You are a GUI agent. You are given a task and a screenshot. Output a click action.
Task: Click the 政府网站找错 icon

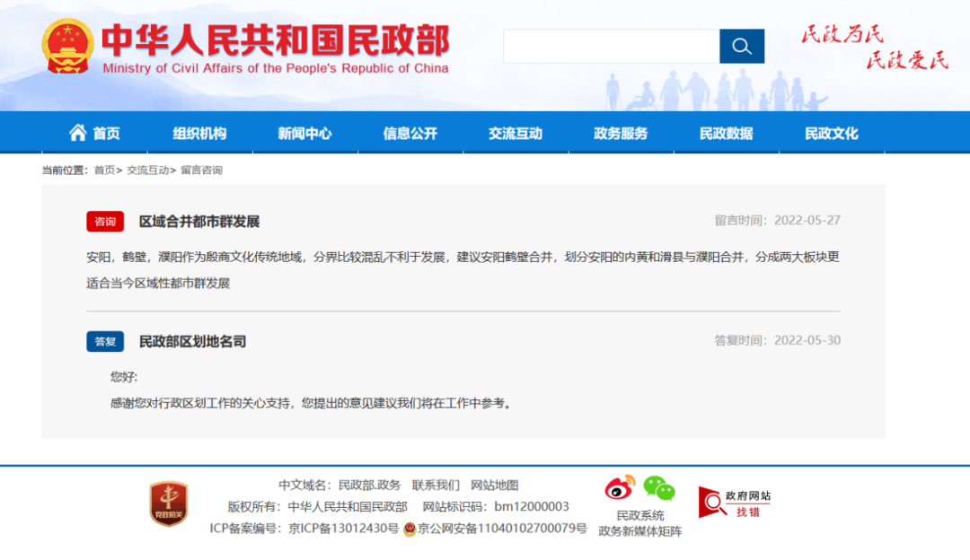735,503
